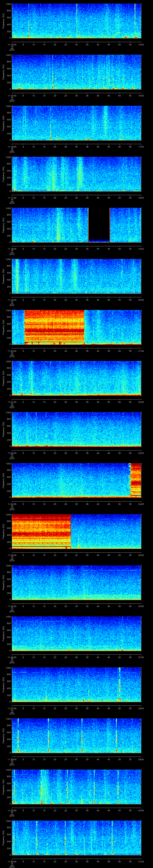Screen dimensions: 153x868
Task: Click the '11:22:00' time label
Action: pos(12,453)
